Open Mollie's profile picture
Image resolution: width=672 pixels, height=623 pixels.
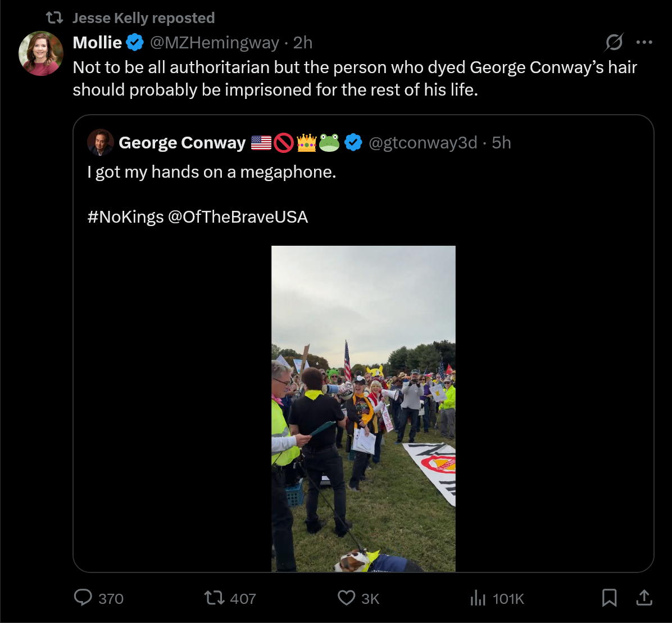click(41, 53)
